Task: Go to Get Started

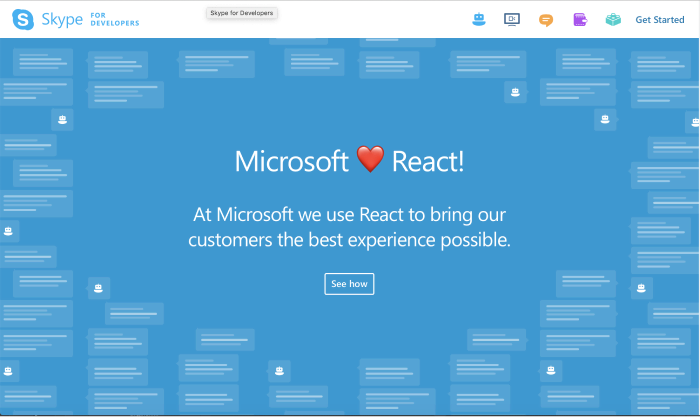Action: tap(659, 20)
